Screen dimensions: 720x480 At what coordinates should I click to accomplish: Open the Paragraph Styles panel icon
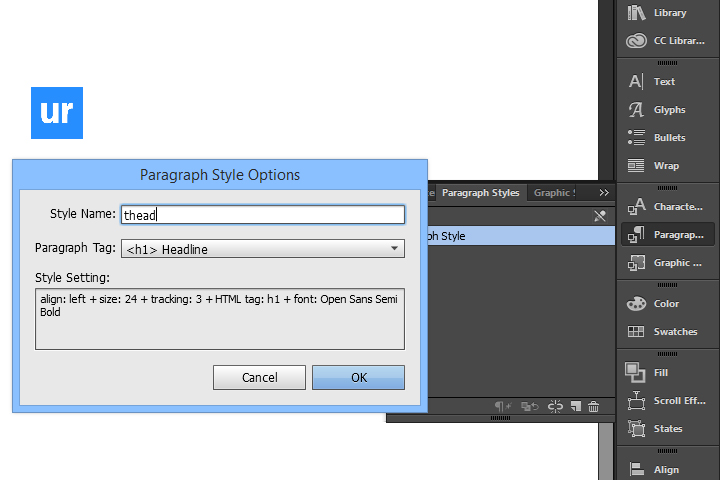pos(668,235)
